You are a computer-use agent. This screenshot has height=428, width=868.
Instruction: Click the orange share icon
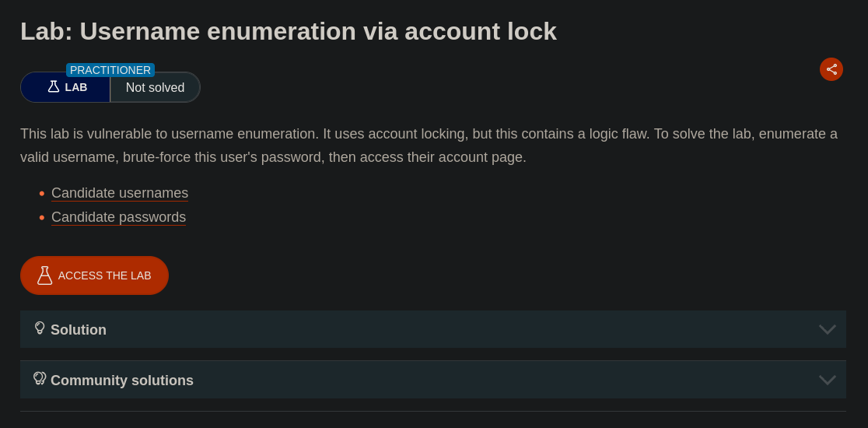(x=831, y=69)
